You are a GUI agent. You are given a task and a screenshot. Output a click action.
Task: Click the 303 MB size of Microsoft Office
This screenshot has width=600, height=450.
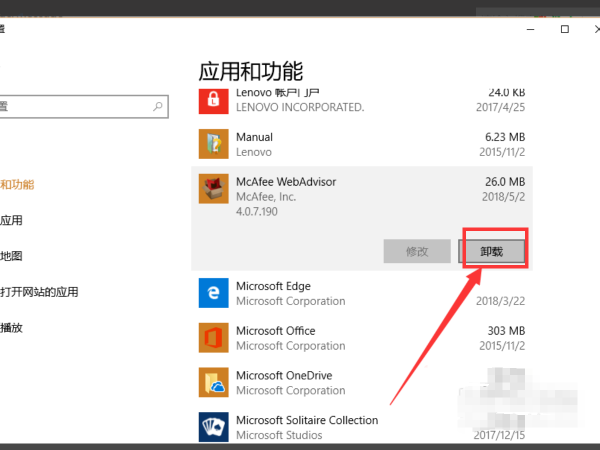tap(506, 331)
